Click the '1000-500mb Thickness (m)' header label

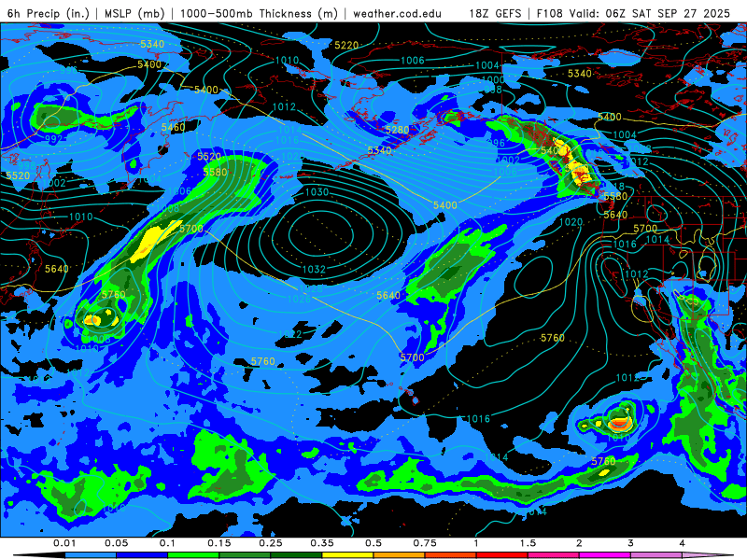[x=259, y=13]
